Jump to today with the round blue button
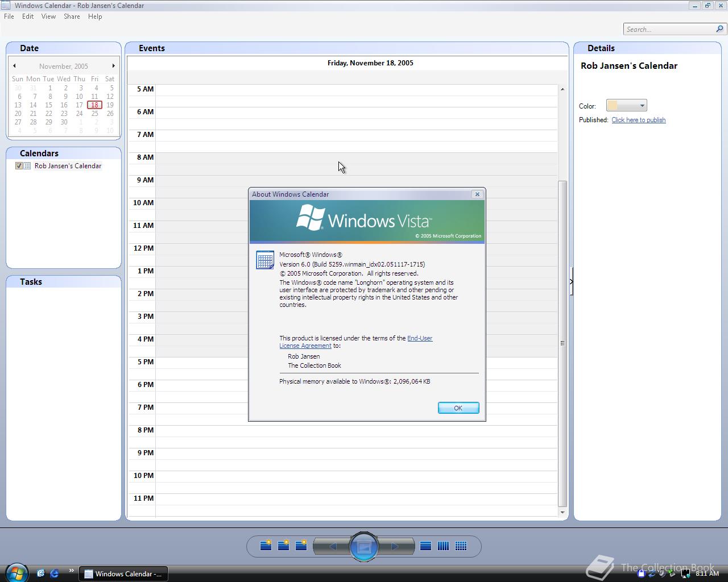This screenshot has height=582, width=728. pyautogui.click(x=363, y=547)
